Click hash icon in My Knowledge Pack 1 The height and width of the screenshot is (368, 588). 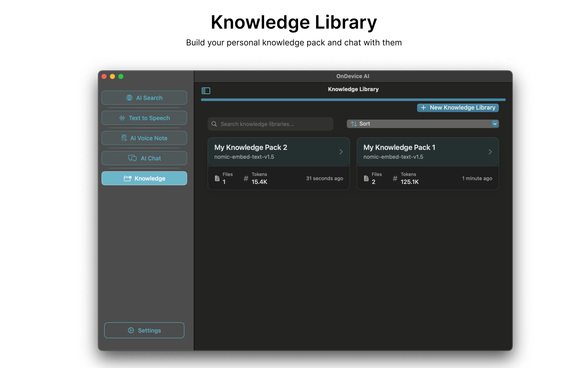395,178
